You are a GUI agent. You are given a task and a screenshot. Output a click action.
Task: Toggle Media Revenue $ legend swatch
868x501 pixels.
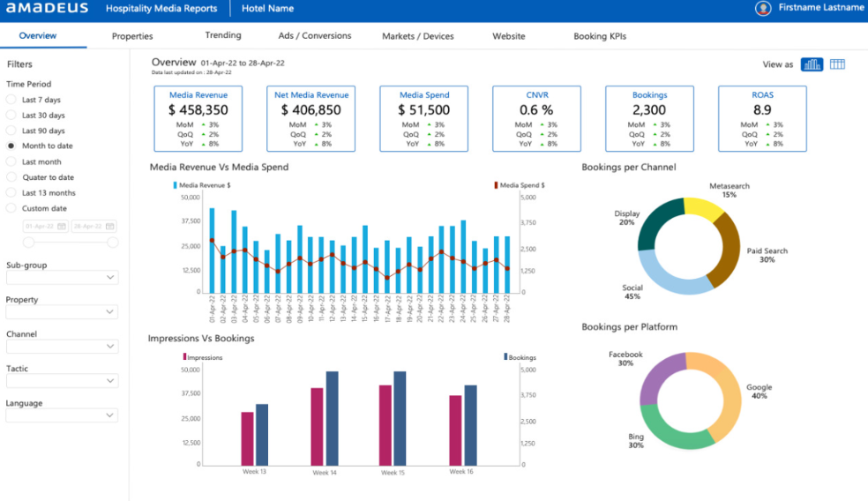[x=175, y=185]
